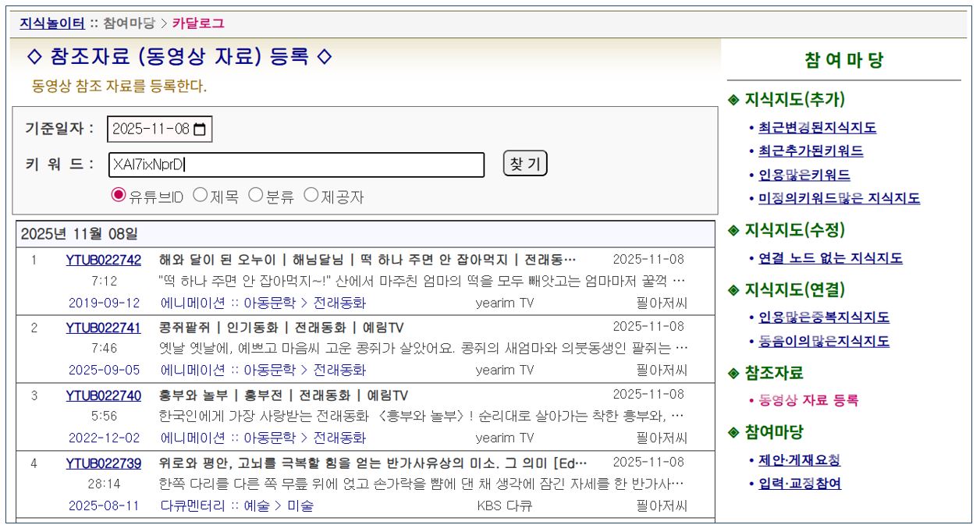Click the 기준일자 date input field
Screen dimensions: 980x532
(151, 129)
